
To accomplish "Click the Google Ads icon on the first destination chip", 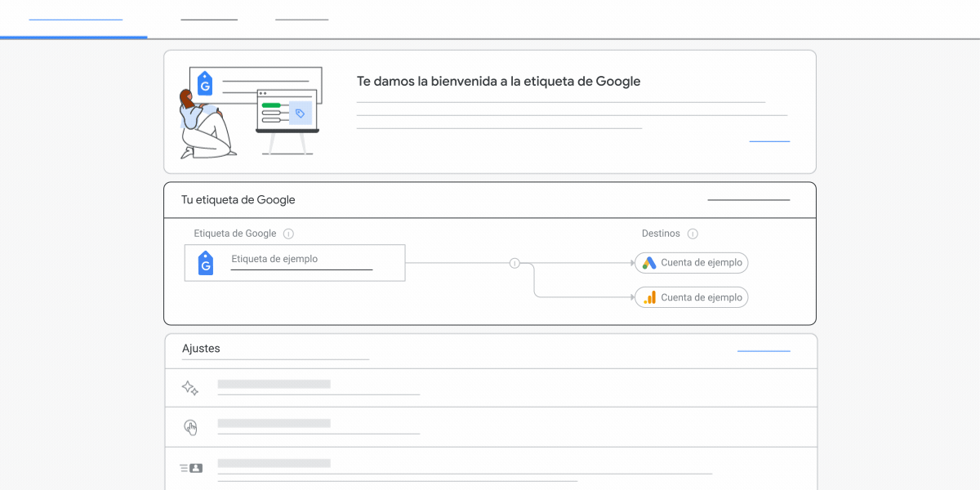I will pos(650,263).
